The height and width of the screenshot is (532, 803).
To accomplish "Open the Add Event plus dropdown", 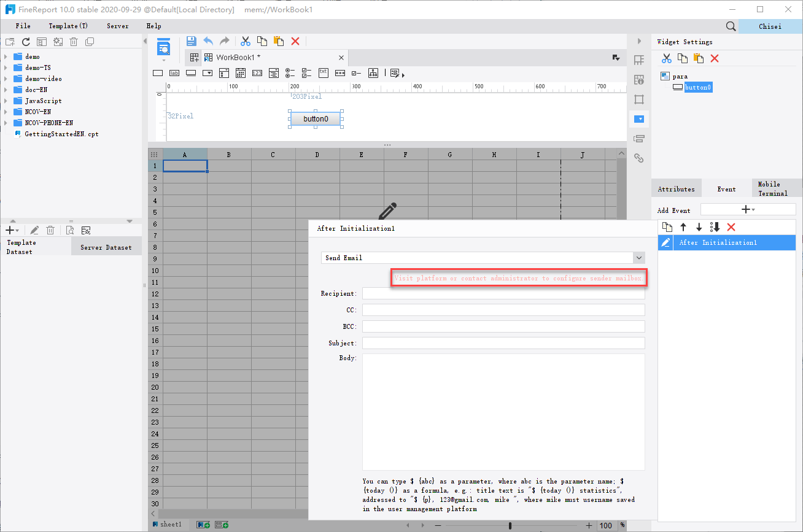I will click(x=748, y=209).
